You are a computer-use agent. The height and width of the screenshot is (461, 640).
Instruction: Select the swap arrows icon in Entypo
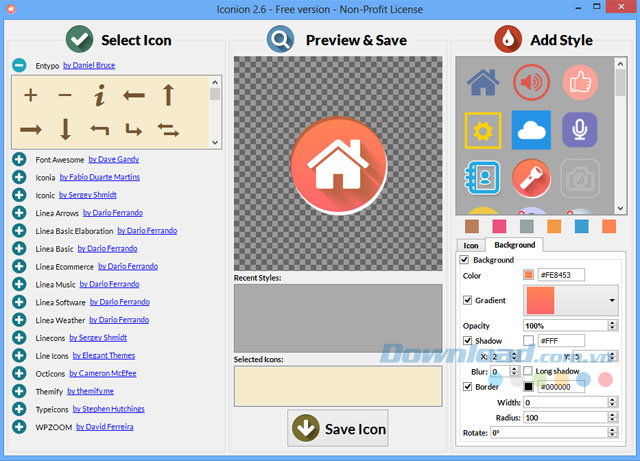[x=168, y=129]
